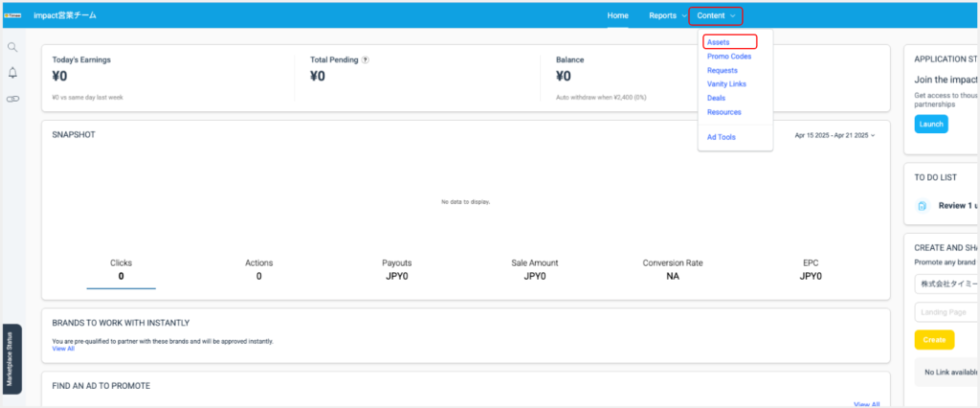Click the help icon beside Total Pending
This screenshot has height=408, width=980.
pyautogui.click(x=366, y=59)
